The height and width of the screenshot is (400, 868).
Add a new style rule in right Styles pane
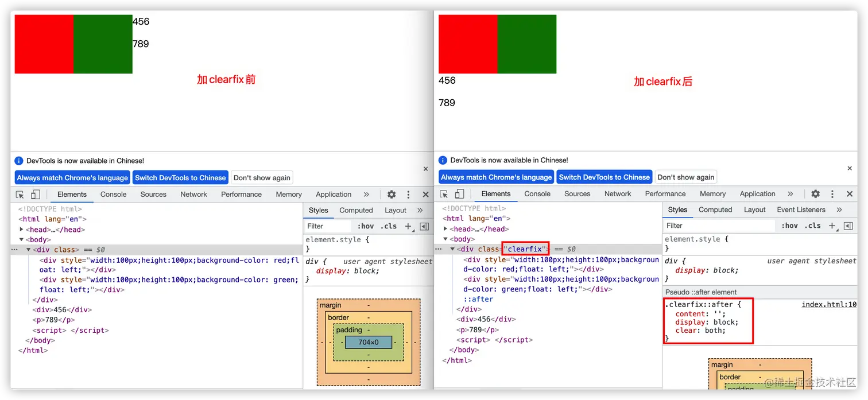point(832,226)
